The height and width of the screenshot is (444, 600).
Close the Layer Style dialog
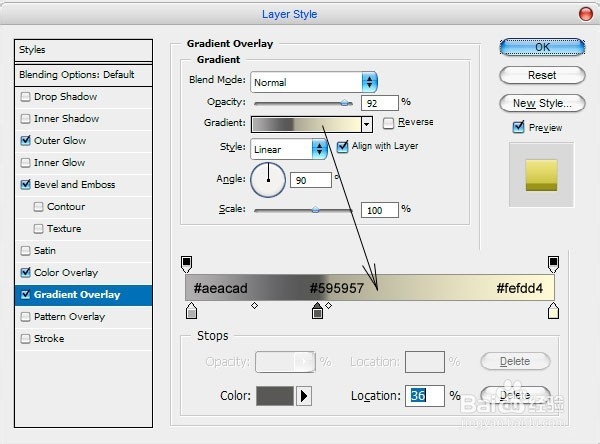[584, 14]
